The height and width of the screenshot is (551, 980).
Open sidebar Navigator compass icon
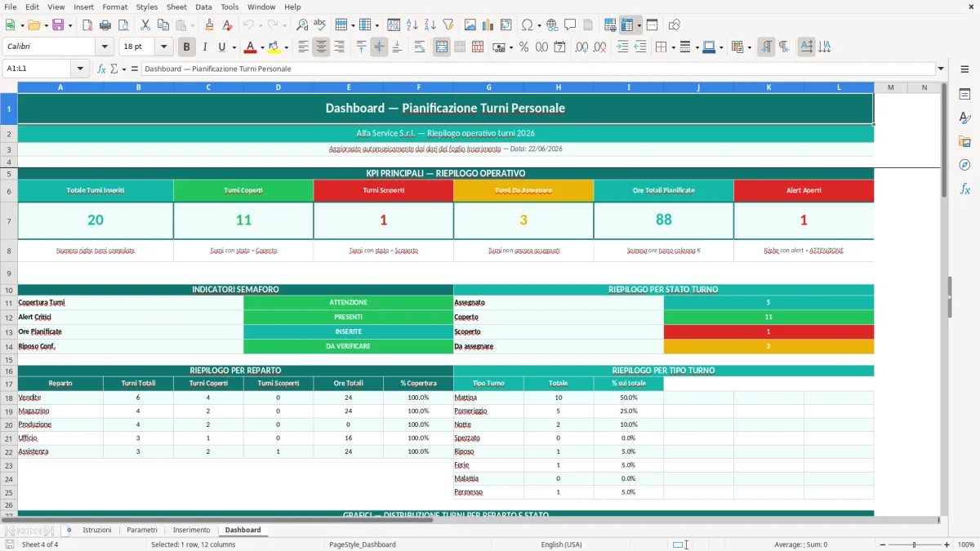tap(964, 165)
